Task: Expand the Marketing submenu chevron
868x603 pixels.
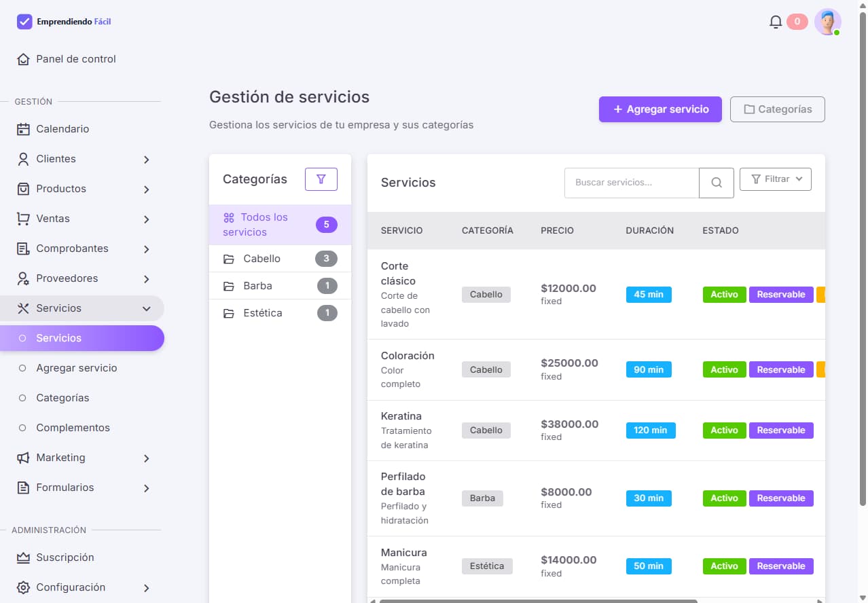Action: click(x=147, y=458)
